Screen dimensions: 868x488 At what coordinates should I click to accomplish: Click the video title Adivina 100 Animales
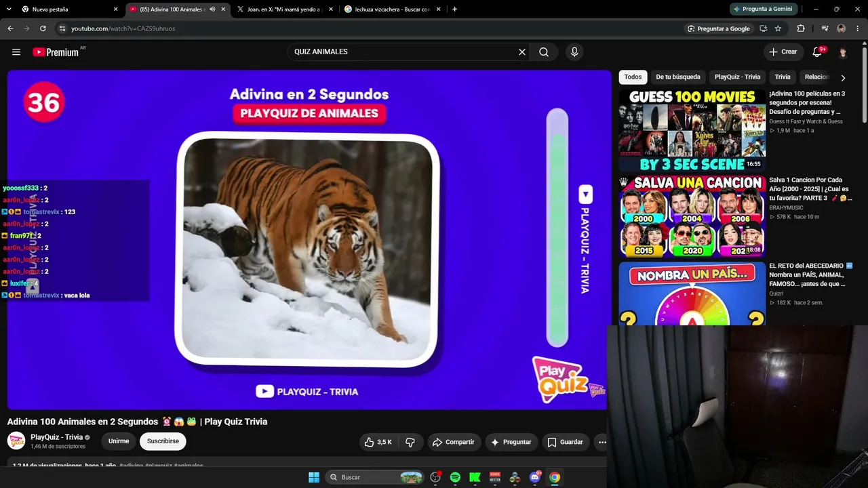click(137, 422)
